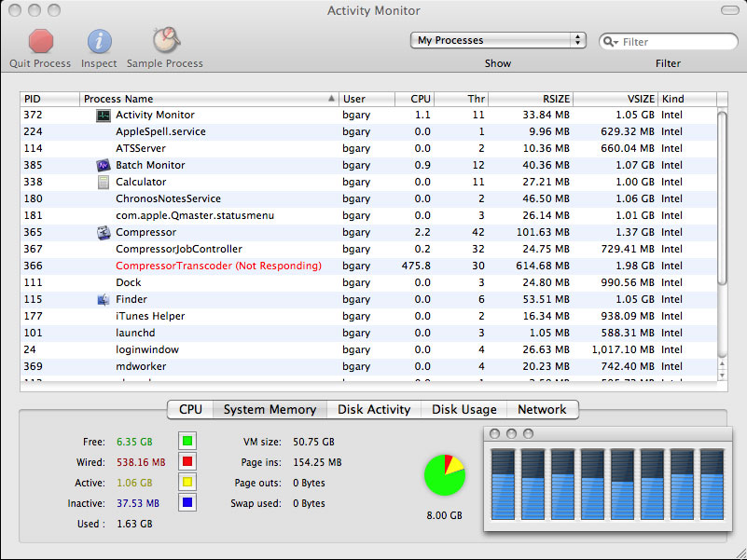Screen dimensions: 747x560
Task: Select the ChronosNotesService process
Action: coord(368,198)
